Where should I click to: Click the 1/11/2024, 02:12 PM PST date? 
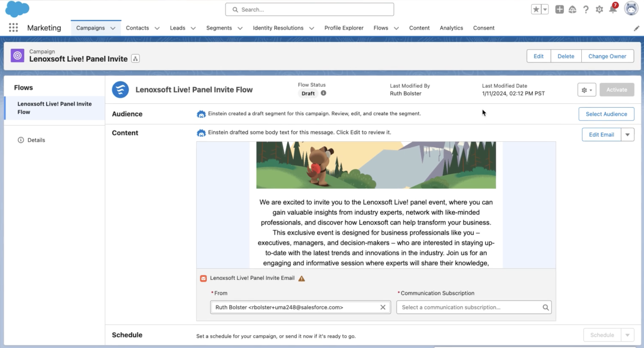[x=513, y=93]
